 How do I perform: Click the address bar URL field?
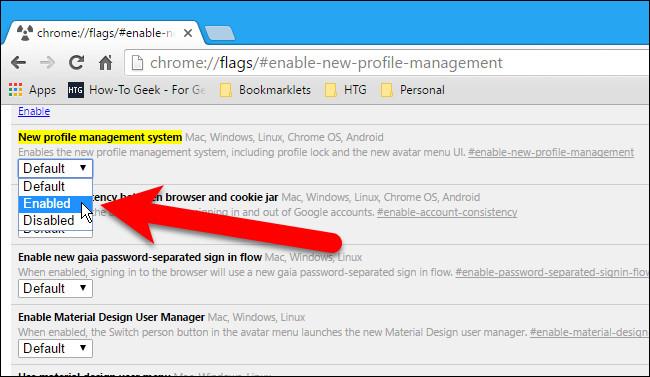388,63
